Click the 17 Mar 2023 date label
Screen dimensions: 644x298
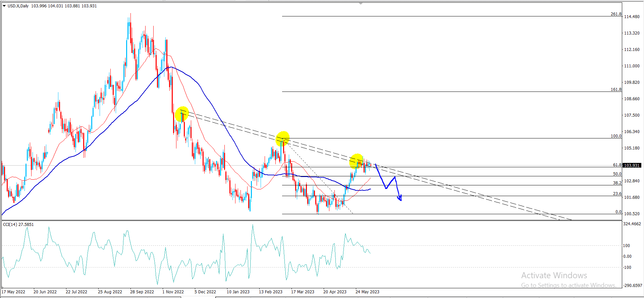click(x=303, y=292)
